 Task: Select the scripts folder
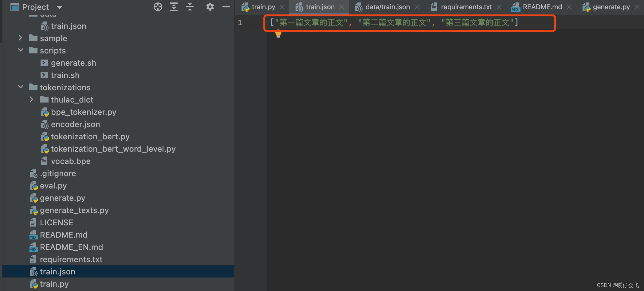[x=53, y=51]
